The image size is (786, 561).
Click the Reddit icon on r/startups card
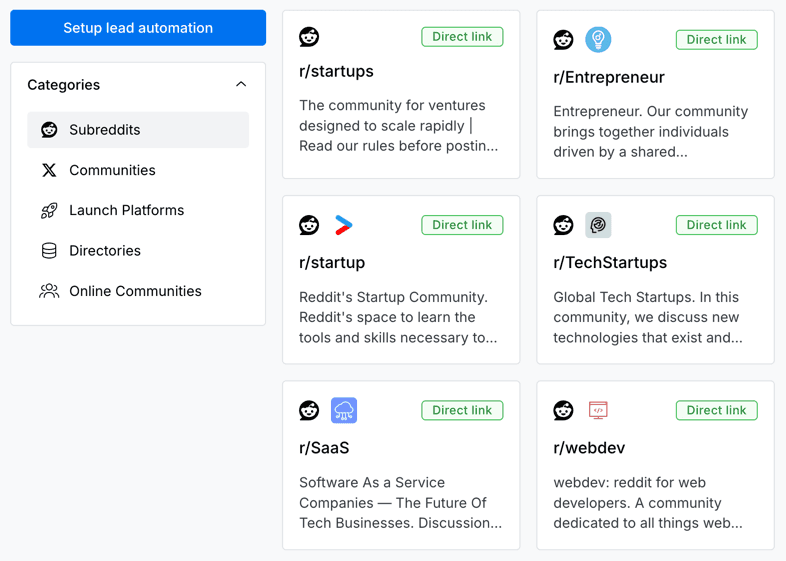point(309,37)
